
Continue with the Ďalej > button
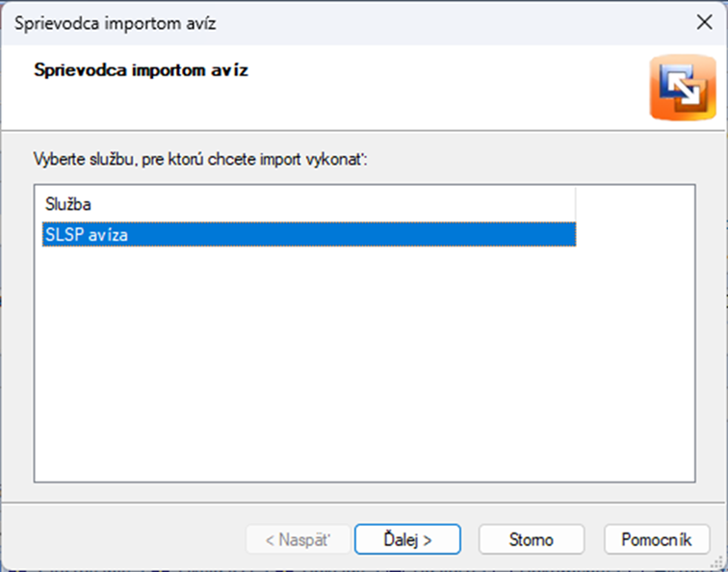coord(407,539)
